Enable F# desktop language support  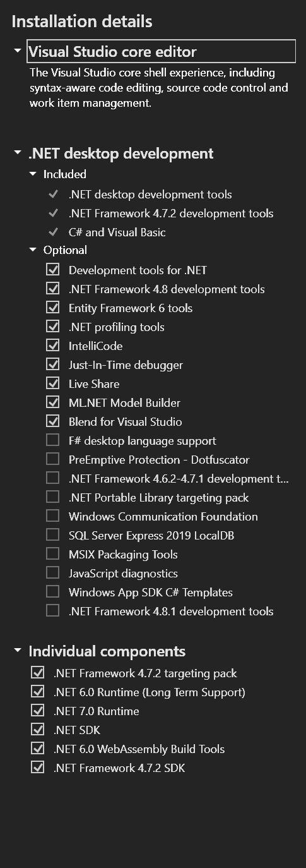53,440
